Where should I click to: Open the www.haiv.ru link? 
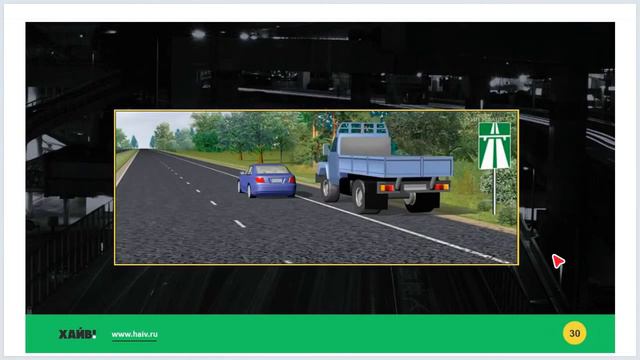click(x=134, y=334)
